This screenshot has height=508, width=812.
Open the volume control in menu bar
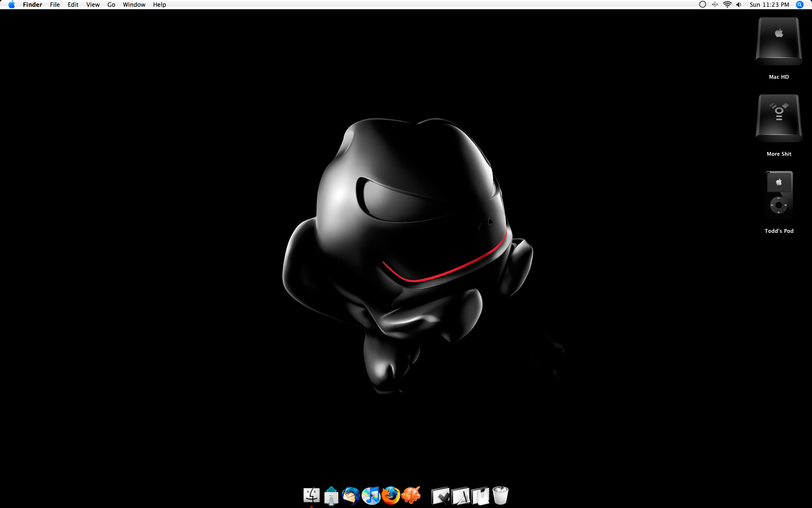point(739,5)
